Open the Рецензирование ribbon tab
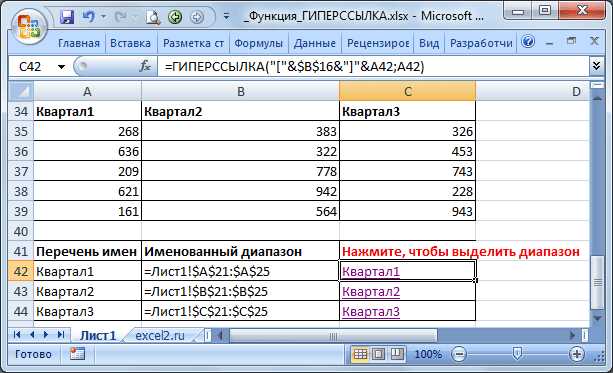 378,43
